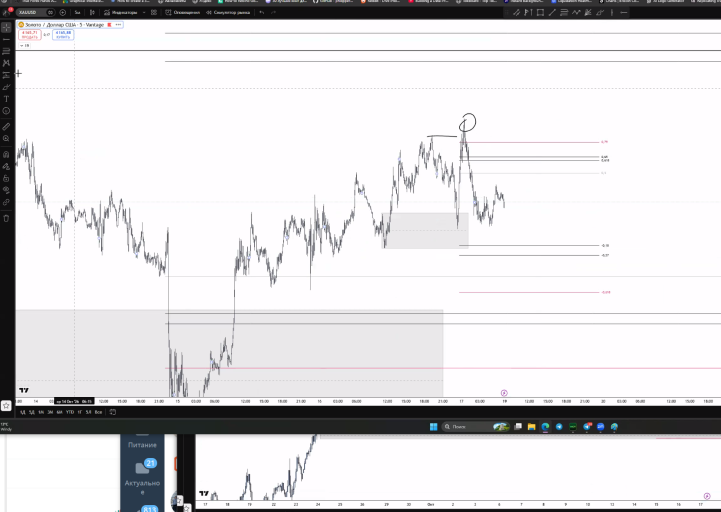
Task: Select the flag price range tool in favorites bar
Action: point(528,12)
